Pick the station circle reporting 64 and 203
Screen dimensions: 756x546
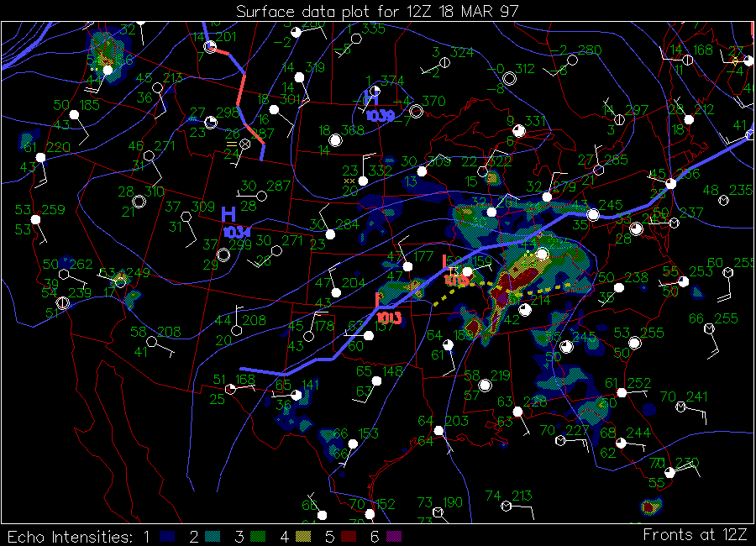pos(438,432)
